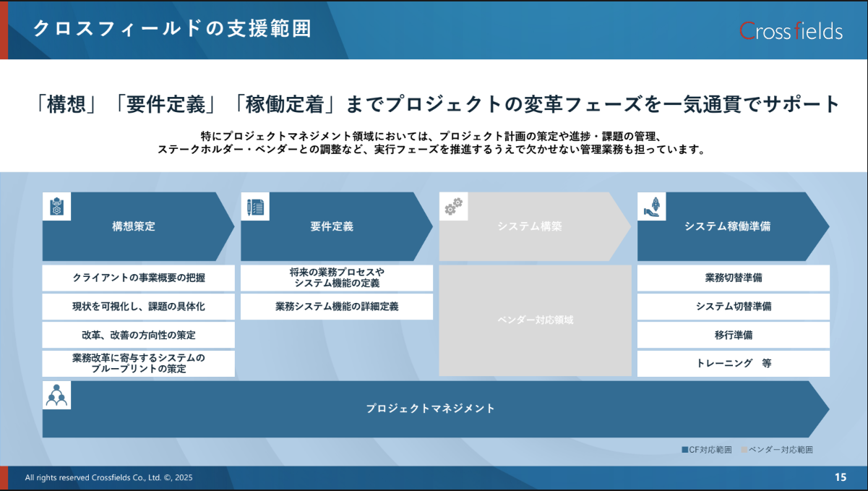The width and height of the screenshot is (868, 491).
Task: Click the slide title クロスフィールドの支援範囲
Action: coord(173,29)
